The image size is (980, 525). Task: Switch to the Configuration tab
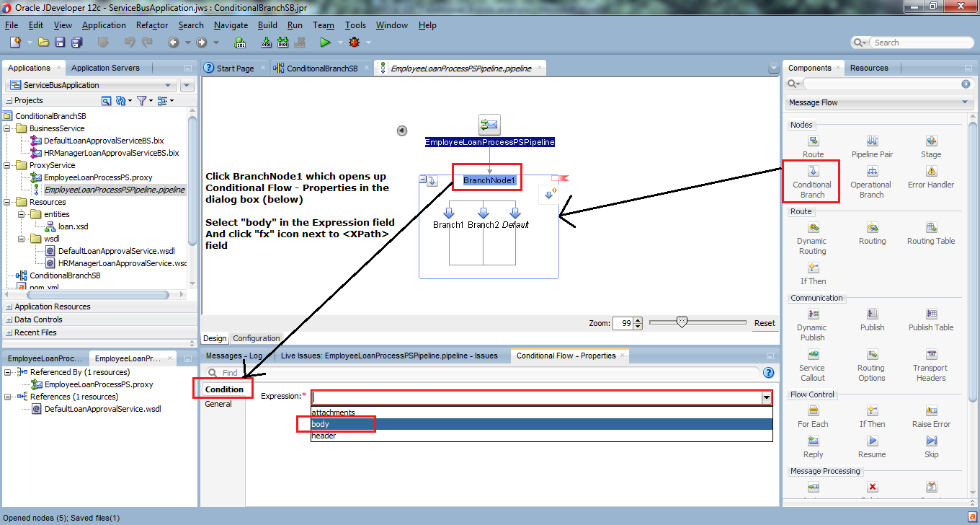click(x=257, y=338)
